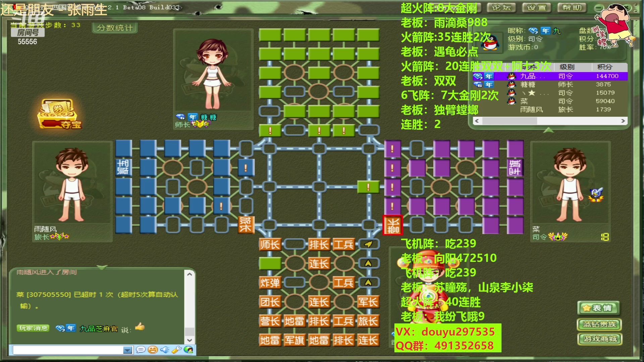Click the female avatar of player 糖糖
The height and width of the screenshot is (362, 644).
pos(212,73)
